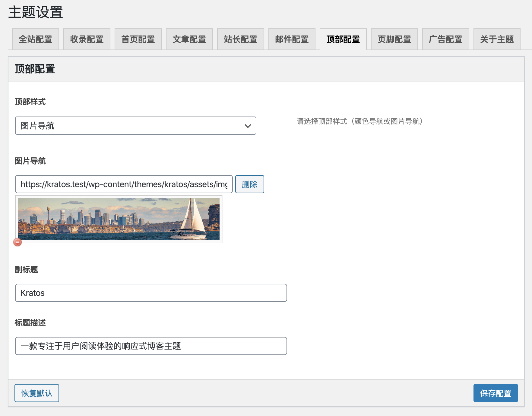Open the 首页配置 settings tab

(x=138, y=39)
